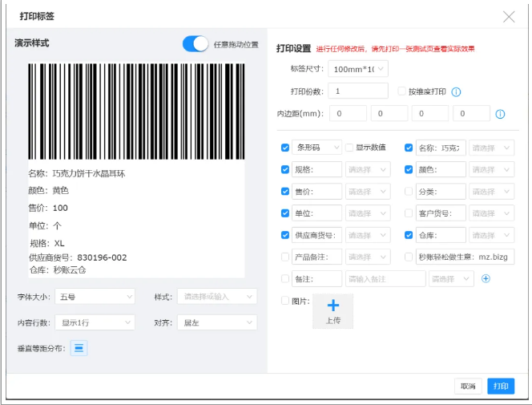Click the 售价 label input field

point(316,192)
